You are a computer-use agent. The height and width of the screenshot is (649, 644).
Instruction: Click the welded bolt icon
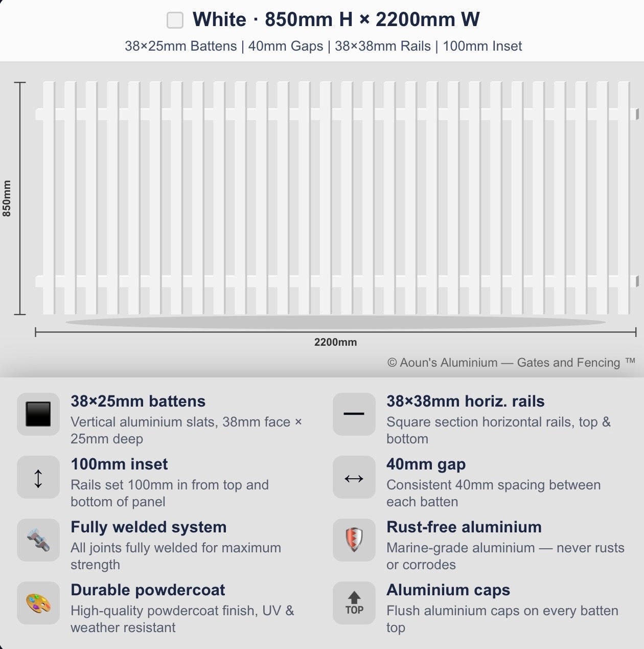[38, 540]
